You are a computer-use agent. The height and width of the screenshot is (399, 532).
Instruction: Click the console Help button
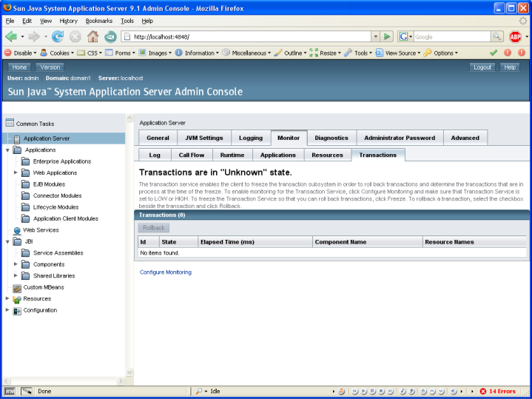click(x=510, y=67)
